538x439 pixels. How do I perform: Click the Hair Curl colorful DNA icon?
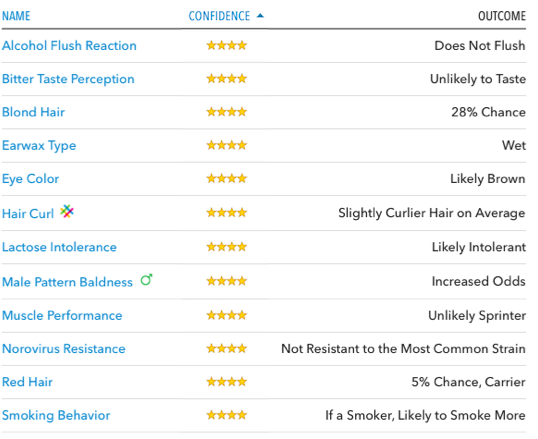pyautogui.click(x=67, y=211)
